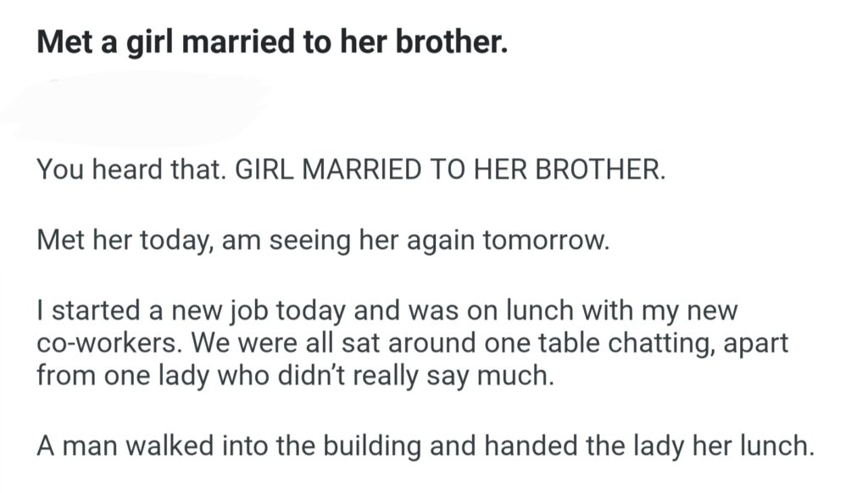This screenshot has width=868, height=493.
Task: Click the bold post title about the brother
Action: tap(272, 41)
